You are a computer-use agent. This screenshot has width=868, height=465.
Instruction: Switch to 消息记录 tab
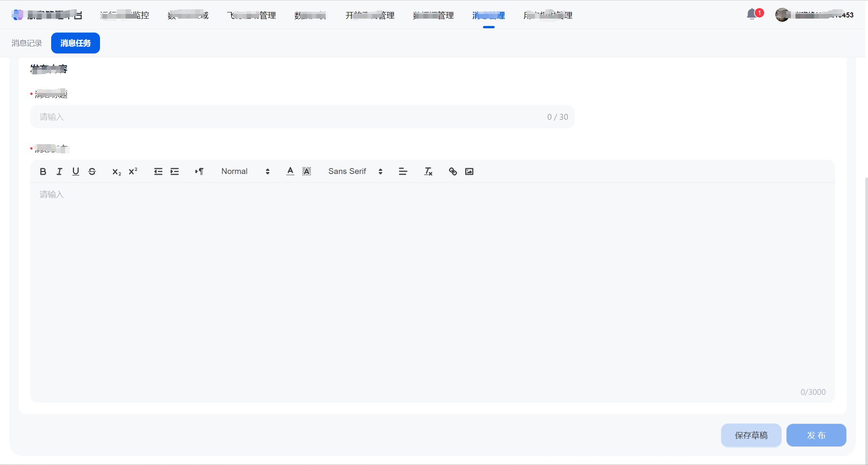[27, 43]
